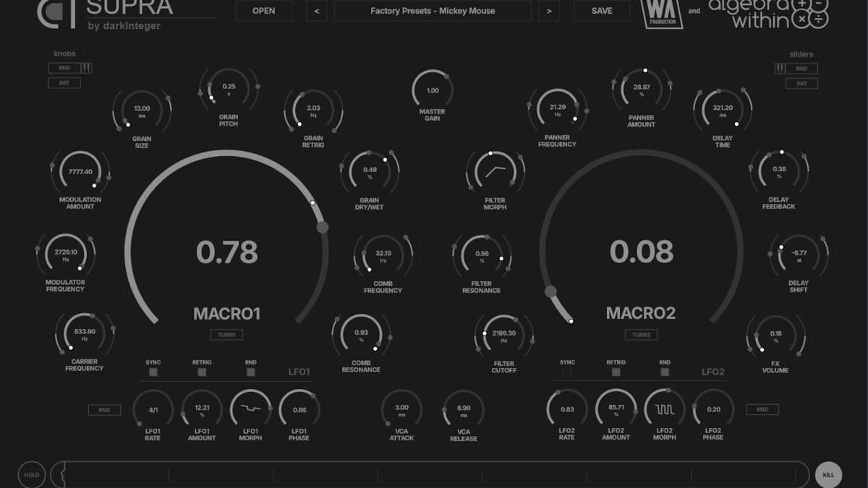Go to previous preset with < arrow
Screen dimensions: 868x488
pyautogui.click(x=317, y=11)
